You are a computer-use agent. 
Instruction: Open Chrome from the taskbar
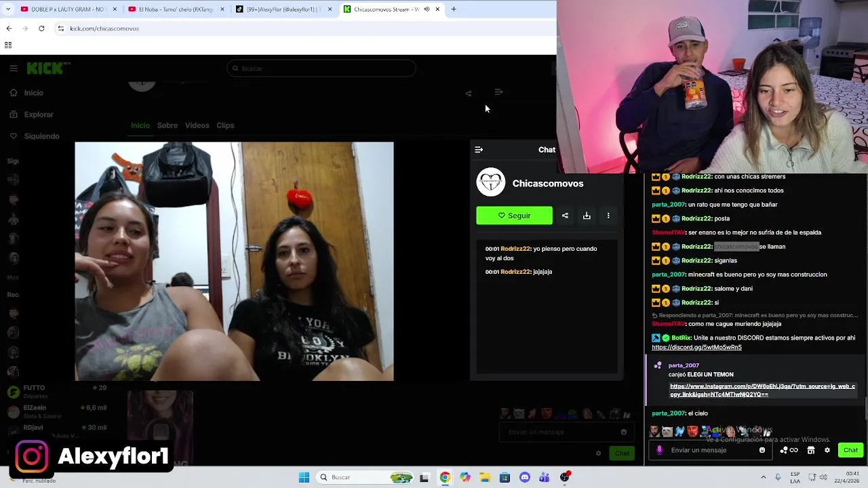point(445,477)
